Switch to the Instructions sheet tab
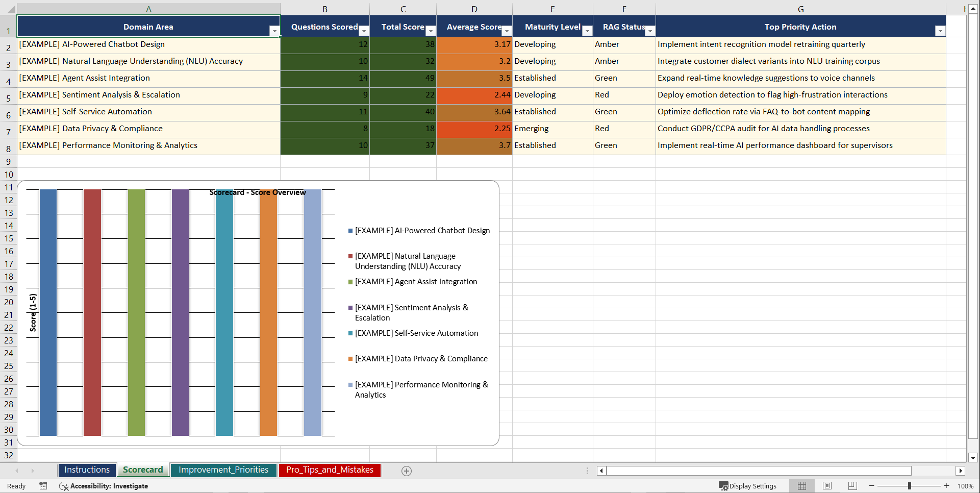Image resolution: width=980 pixels, height=493 pixels. (87, 470)
